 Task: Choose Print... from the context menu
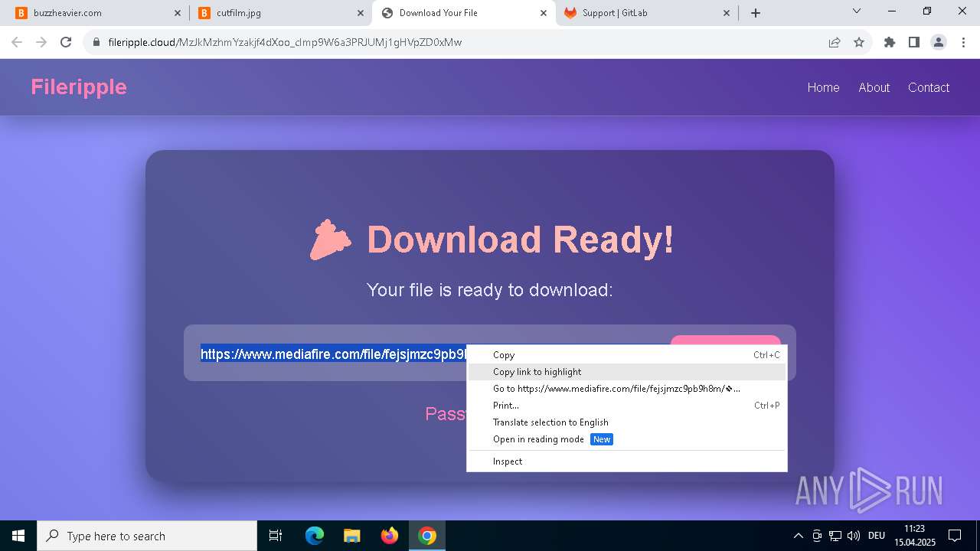pos(627,406)
